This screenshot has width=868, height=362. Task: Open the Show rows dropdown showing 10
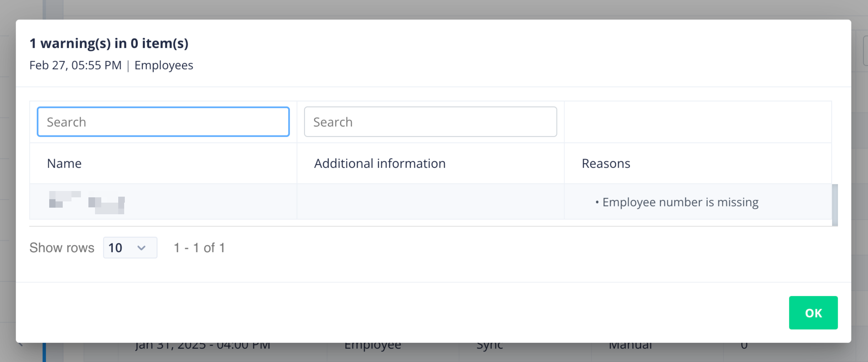click(130, 248)
